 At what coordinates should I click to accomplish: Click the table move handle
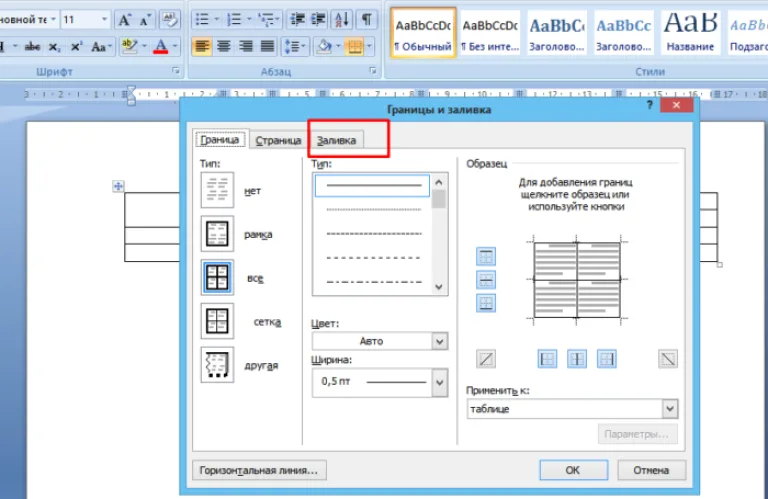118,186
